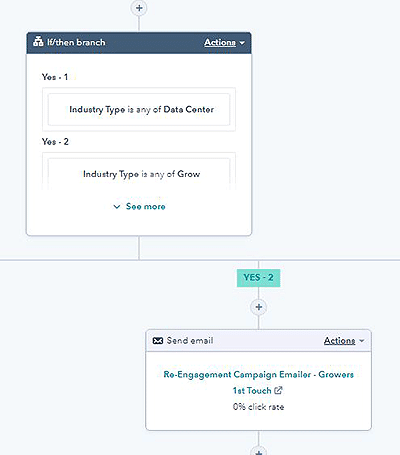The height and width of the screenshot is (455, 400).
Task: Open Actions dropdown on If/then branch
Action: (x=224, y=42)
